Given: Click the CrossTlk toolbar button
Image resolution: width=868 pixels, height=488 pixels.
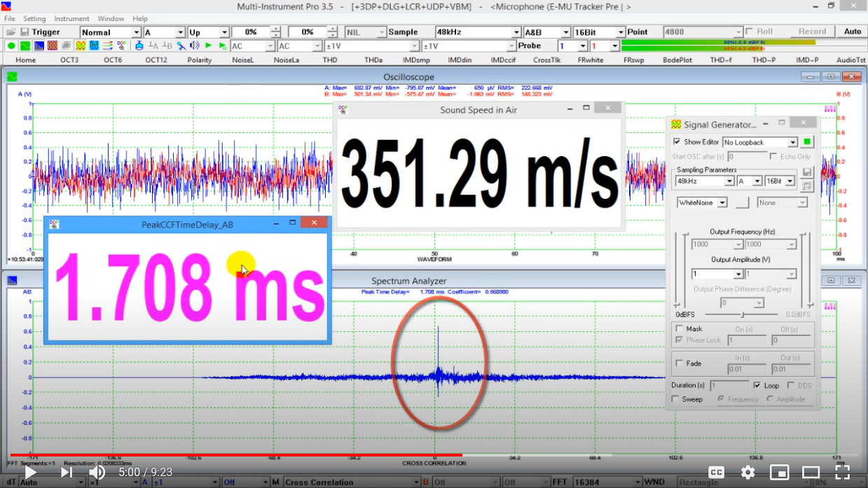Looking at the screenshot, I should pyautogui.click(x=546, y=60).
